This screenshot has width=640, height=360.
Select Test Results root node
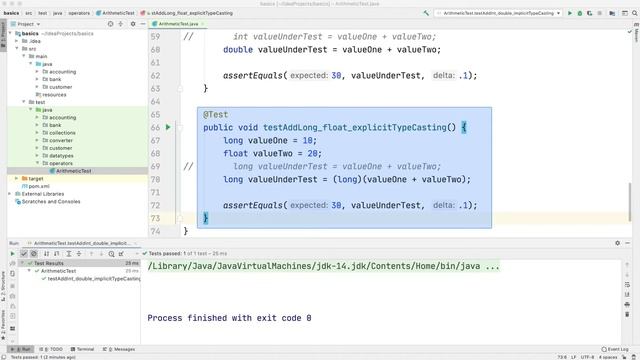(x=79, y=263)
